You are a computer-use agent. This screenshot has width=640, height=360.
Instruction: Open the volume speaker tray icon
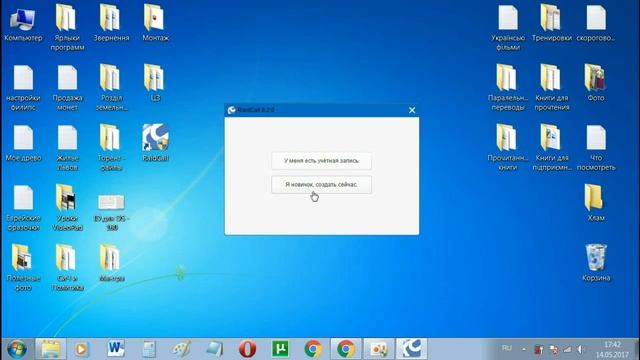(580, 349)
